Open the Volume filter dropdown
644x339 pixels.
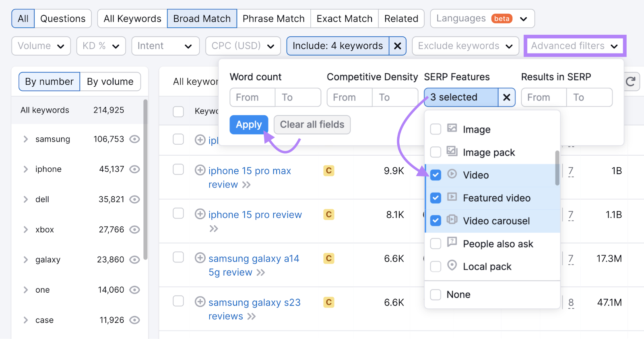(41, 46)
